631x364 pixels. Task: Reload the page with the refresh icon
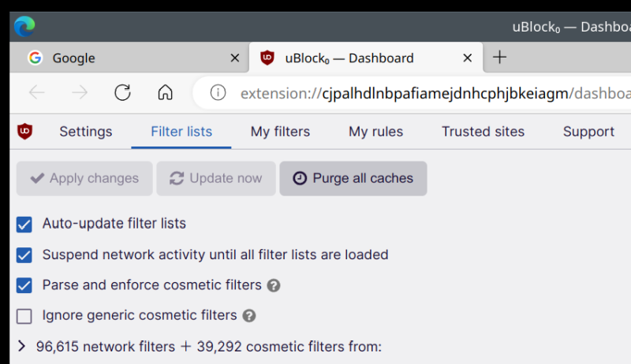coord(122,93)
